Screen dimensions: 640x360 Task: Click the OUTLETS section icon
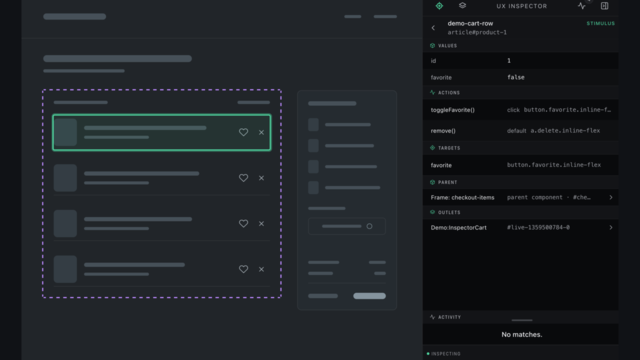433,212
